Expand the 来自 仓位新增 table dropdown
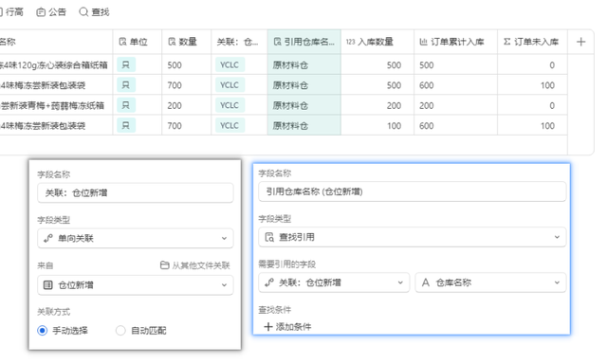607x364 pixels. pos(136,285)
